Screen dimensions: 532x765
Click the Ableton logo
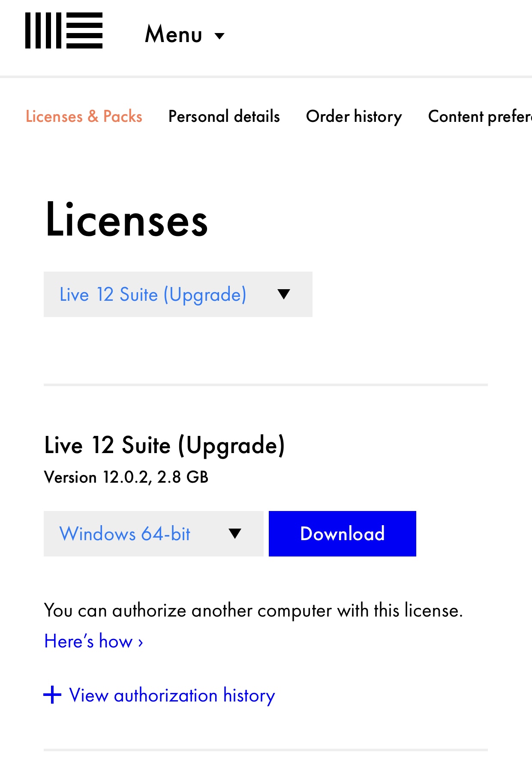pyautogui.click(x=63, y=30)
